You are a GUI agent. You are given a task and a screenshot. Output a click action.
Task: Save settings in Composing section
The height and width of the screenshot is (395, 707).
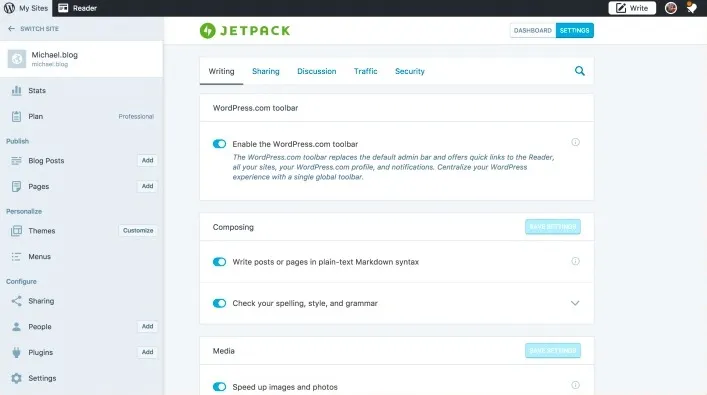553,227
